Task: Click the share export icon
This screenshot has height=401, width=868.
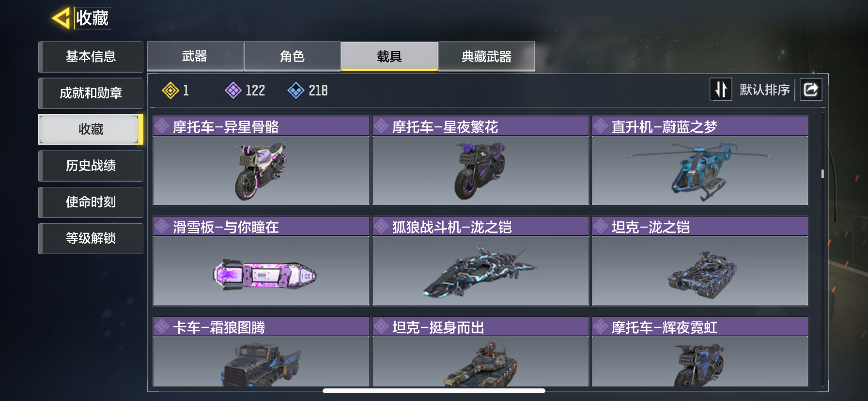Action: pos(811,90)
